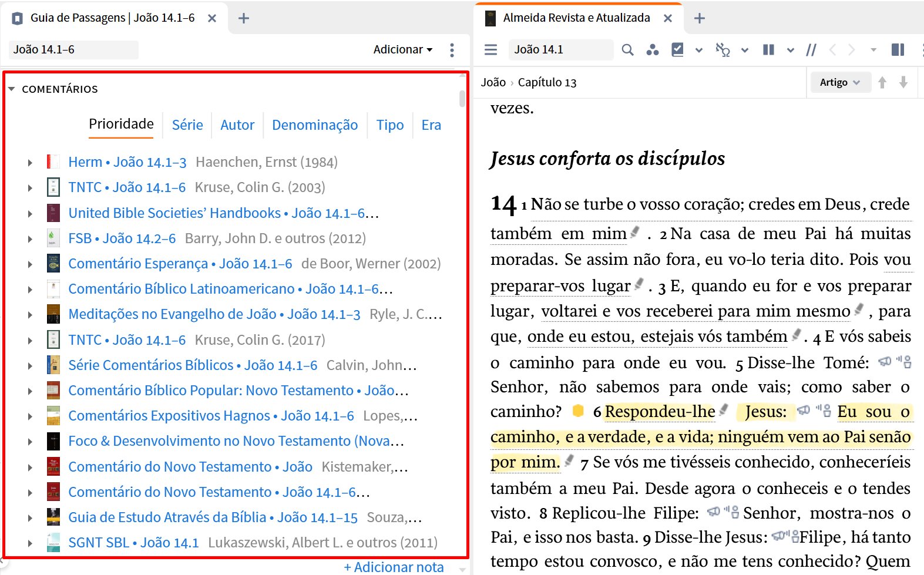Open FSB • João 14.2–6 link

pyautogui.click(x=122, y=238)
